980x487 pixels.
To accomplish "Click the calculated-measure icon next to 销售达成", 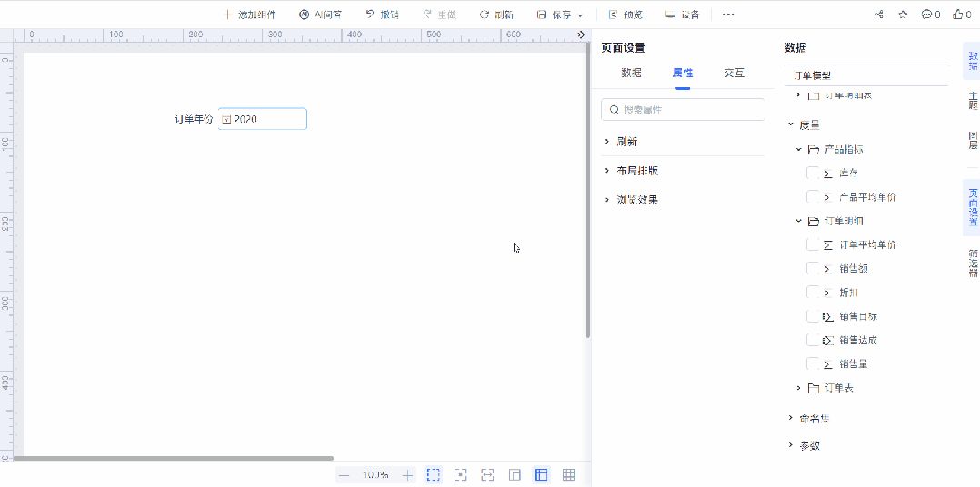I will (828, 341).
